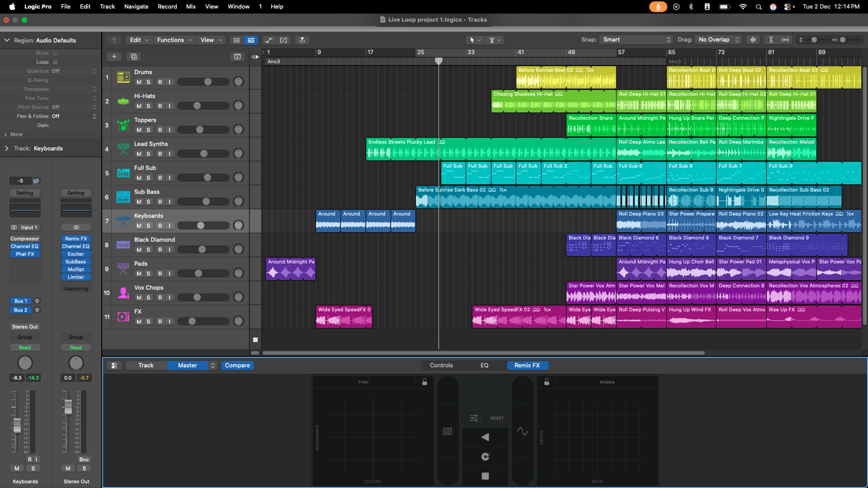Open the Compressor plug-in slot
The width and height of the screenshot is (868, 488).
click(x=25, y=239)
